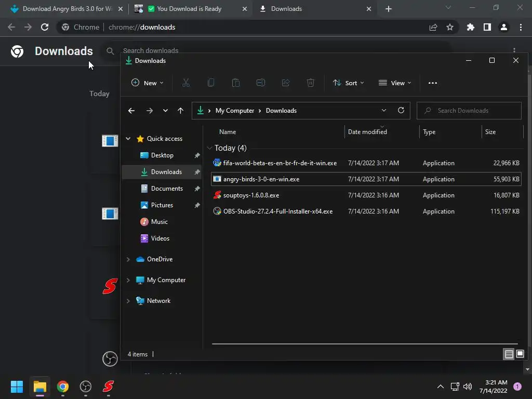This screenshot has height=399, width=532.
Task: Expand the address bar history dropdown
Action: coord(384,110)
